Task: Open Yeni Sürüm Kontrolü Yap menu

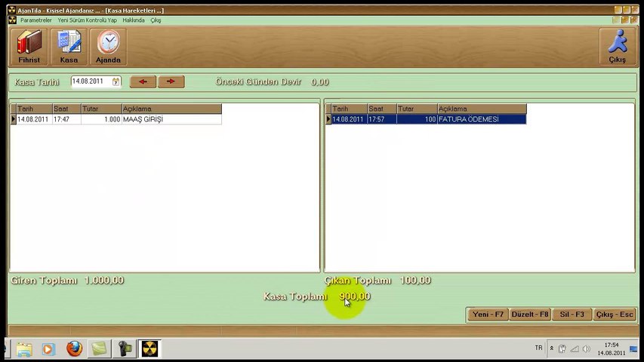Action: tap(87, 20)
